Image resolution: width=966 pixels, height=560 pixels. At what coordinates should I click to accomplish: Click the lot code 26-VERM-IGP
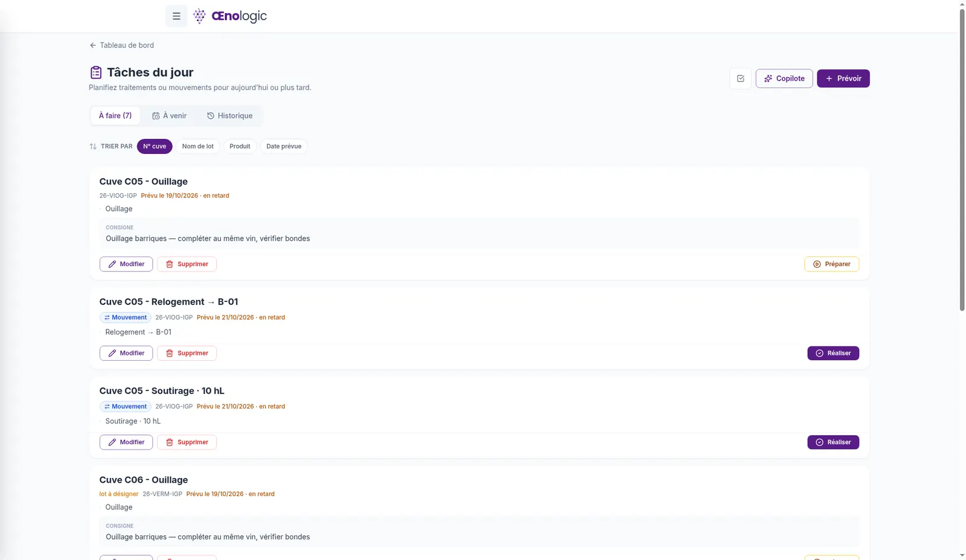point(162,494)
